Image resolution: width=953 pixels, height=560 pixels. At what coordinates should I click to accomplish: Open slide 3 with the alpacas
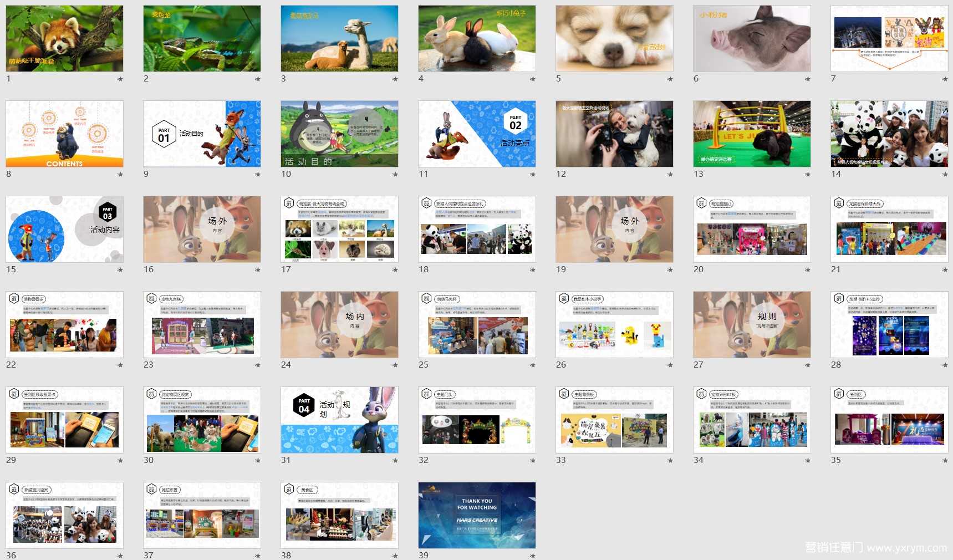pyautogui.click(x=339, y=38)
